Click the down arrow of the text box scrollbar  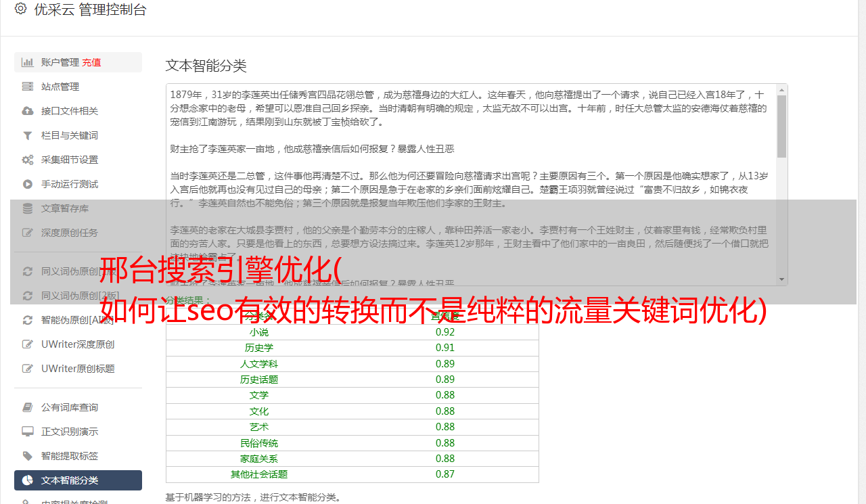tap(781, 279)
